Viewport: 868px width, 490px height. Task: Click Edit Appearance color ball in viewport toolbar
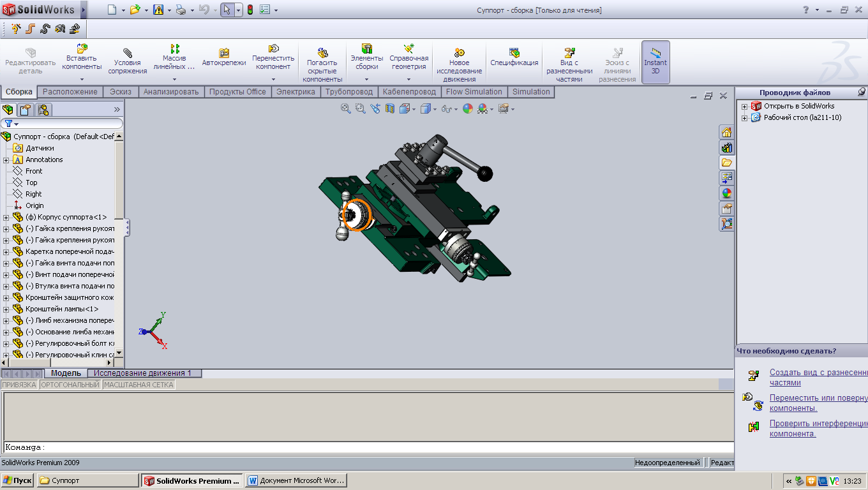468,109
